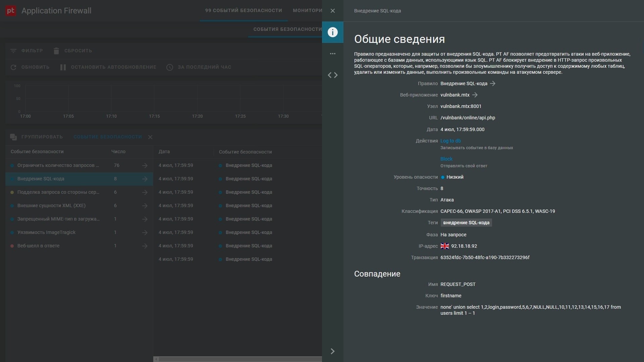The height and width of the screenshot is (362, 644).
Task: Click the circular refresh icon
Action: [13, 67]
